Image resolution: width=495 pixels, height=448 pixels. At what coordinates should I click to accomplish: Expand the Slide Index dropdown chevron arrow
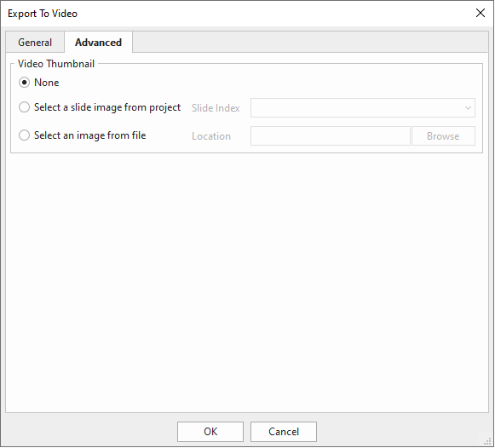(x=468, y=108)
